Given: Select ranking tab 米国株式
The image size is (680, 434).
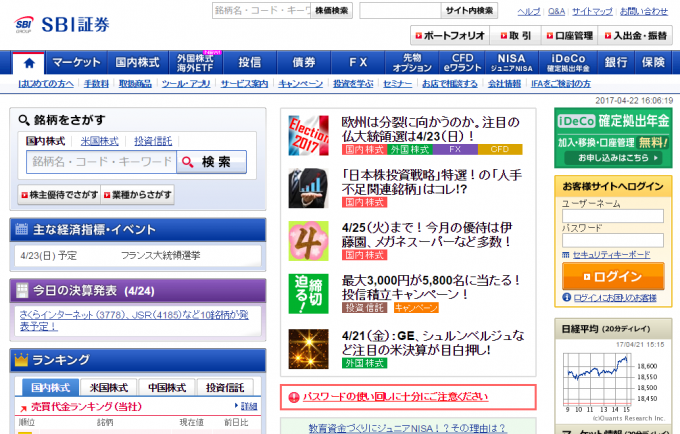Looking at the screenshot, I should (108, 387).
